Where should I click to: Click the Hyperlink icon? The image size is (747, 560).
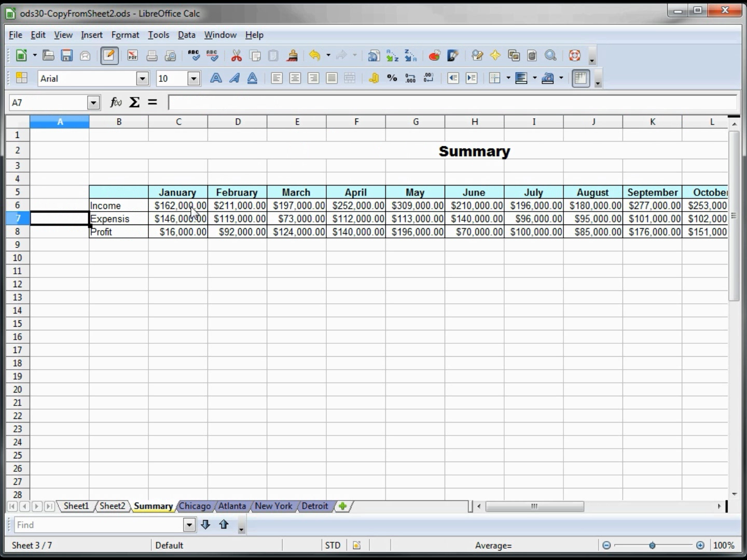click(x=374, y=55)
